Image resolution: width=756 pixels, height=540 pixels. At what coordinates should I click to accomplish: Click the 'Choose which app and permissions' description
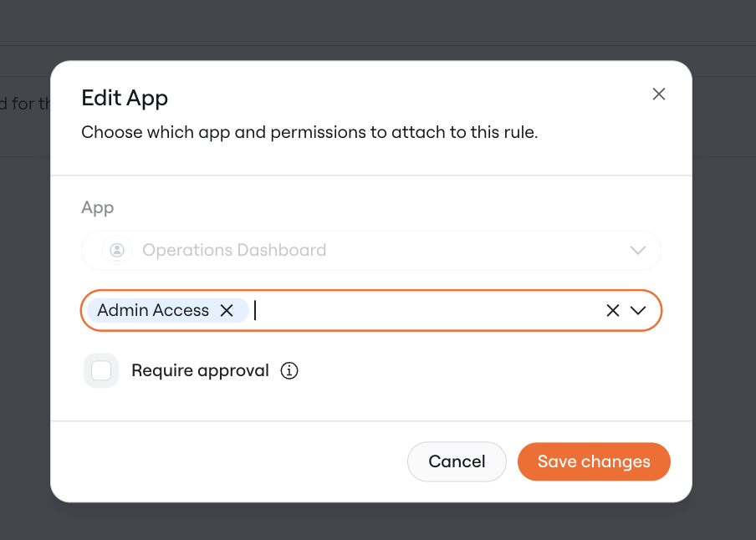[309, 133]
